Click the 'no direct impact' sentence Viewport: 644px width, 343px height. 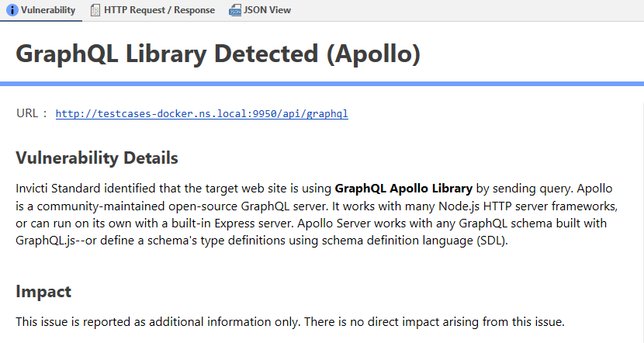[442, 321]
